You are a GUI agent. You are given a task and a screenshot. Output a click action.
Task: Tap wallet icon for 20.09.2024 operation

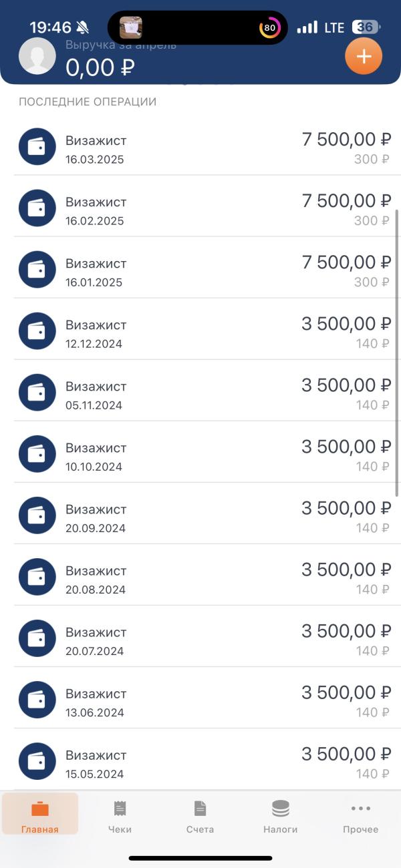37,515
